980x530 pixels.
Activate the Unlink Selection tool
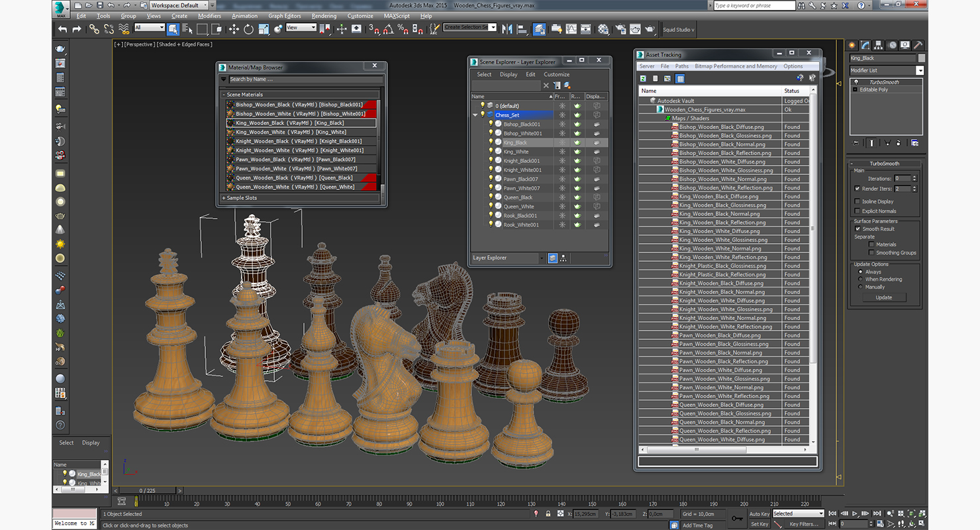pos(109,29)
